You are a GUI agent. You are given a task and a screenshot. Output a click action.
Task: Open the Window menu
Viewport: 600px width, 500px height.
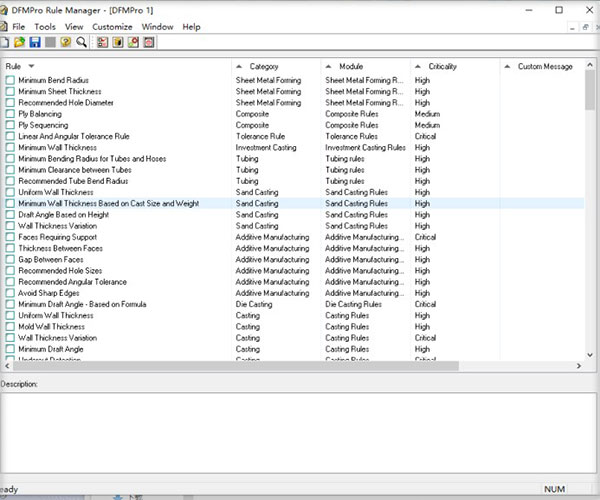point(157,27)
